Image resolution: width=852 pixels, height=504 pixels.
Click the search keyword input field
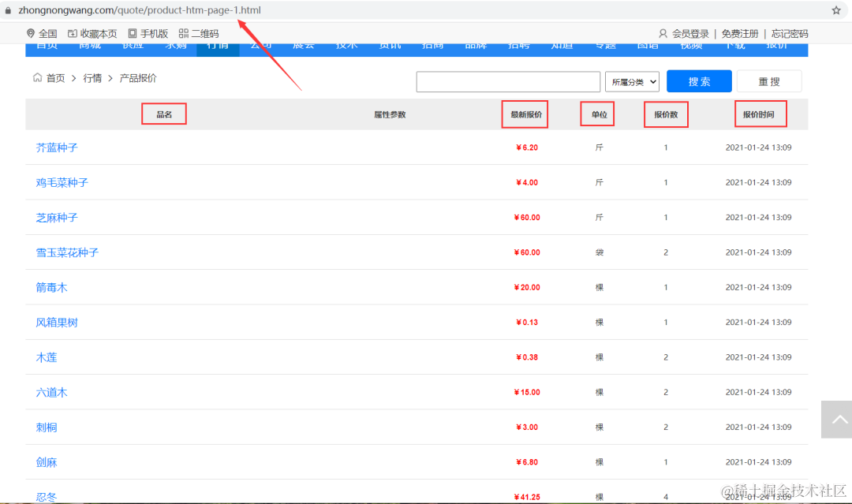click(508, 82)
